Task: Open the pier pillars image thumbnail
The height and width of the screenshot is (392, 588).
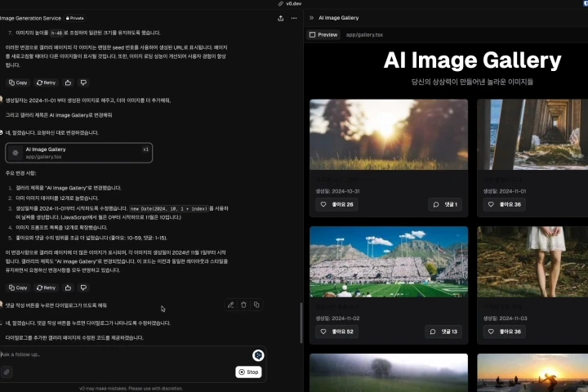Action: [532, 134]
